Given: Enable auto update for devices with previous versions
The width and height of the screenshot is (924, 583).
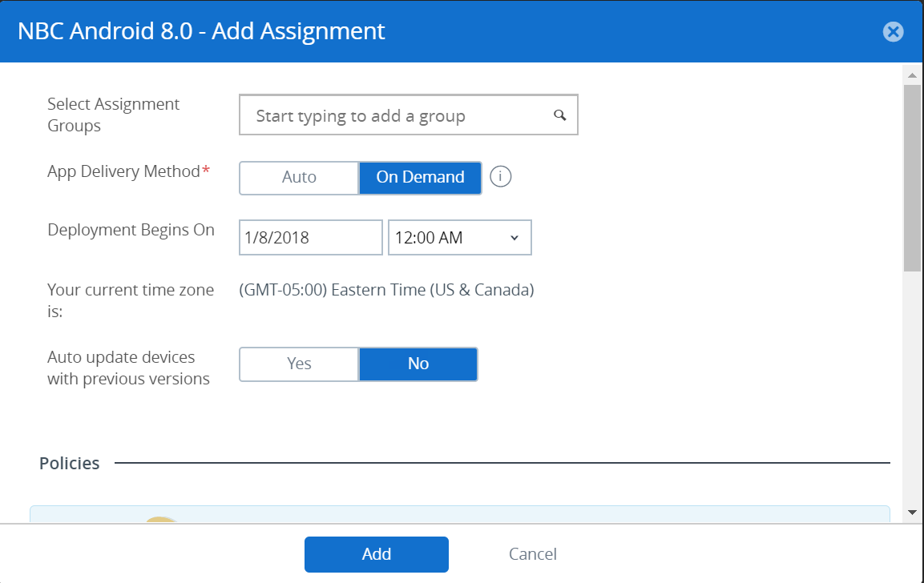Looking at the screenshot, I should coord(298,364).
